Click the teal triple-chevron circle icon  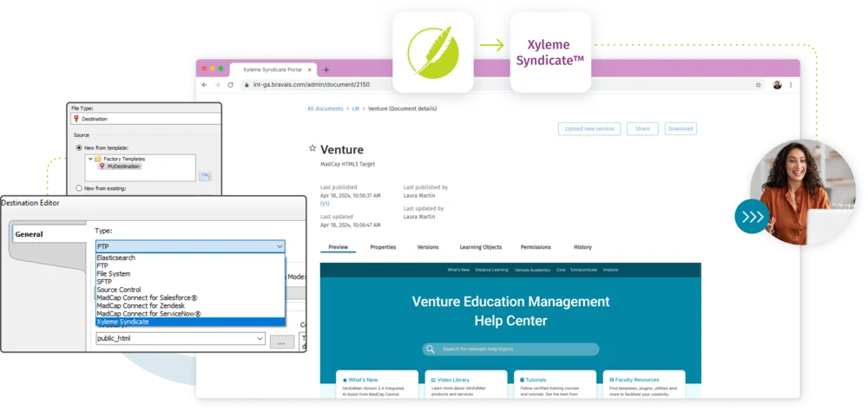pyautogui.click(x=753, y=216)
